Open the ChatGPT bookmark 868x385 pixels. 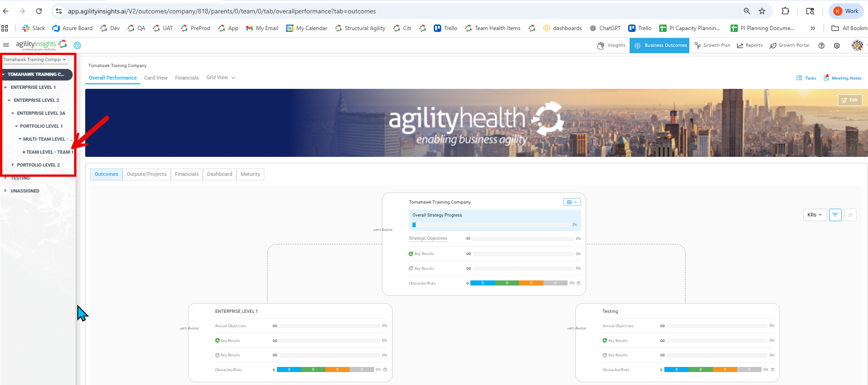point(605,28)
